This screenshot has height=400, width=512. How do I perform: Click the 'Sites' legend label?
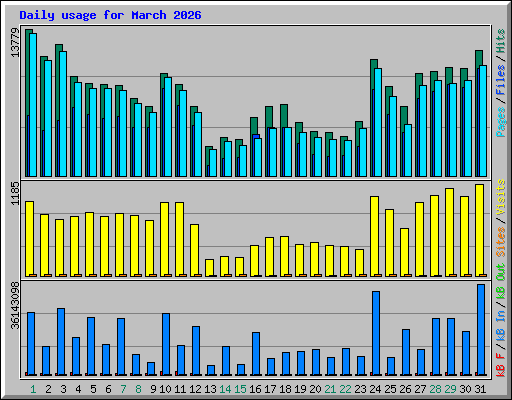point(501,242)
